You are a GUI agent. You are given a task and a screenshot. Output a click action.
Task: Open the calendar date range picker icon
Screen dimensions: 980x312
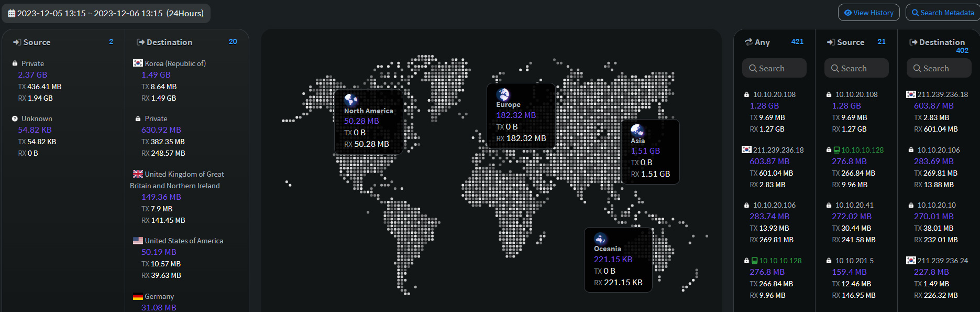click(x=12, y=14)
